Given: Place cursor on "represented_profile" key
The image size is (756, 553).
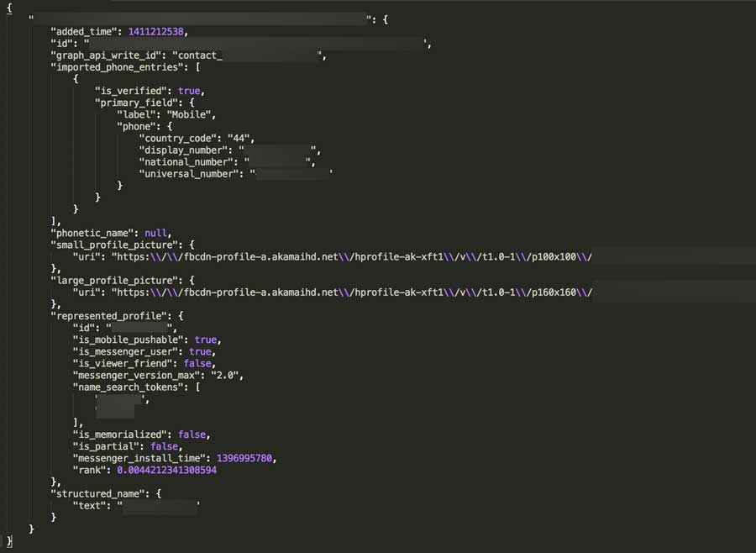Looking at the screenshot, I should pyautogui.click(x=111, y=315).
